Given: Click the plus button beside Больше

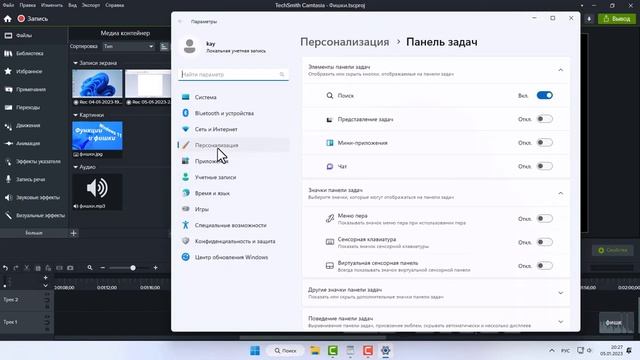Looking at the screenshot, I should pyautogui.click(x=73, y=233).
